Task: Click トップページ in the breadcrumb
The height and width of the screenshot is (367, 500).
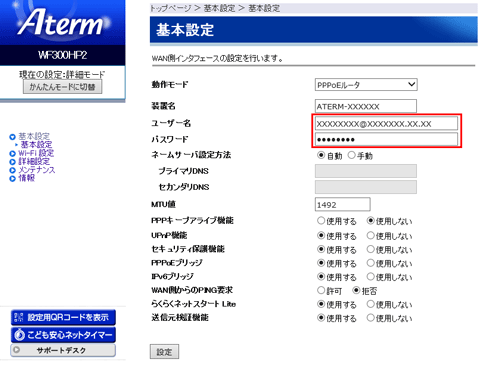Action: (171, 8)
